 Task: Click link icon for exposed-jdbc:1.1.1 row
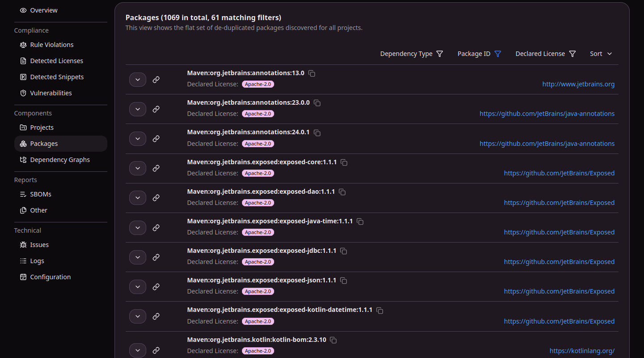coord(156,257)
